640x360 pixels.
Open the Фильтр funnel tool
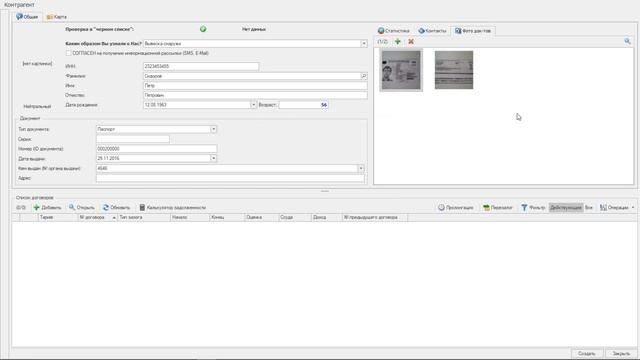pyautogui.click(x=533, y=207)
